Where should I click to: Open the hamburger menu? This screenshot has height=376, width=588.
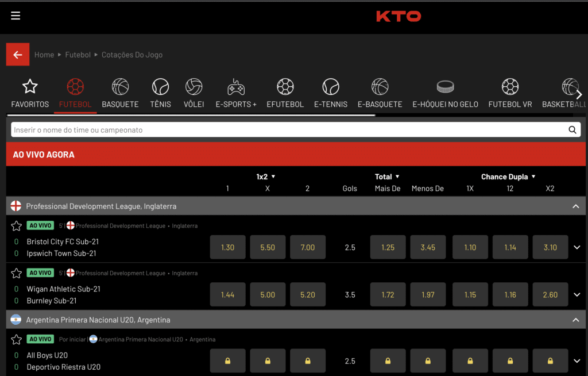click(16, 16)
